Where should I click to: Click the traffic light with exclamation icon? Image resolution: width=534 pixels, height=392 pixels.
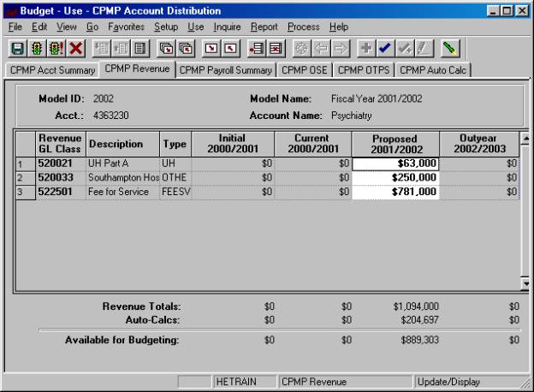[55, 48]
